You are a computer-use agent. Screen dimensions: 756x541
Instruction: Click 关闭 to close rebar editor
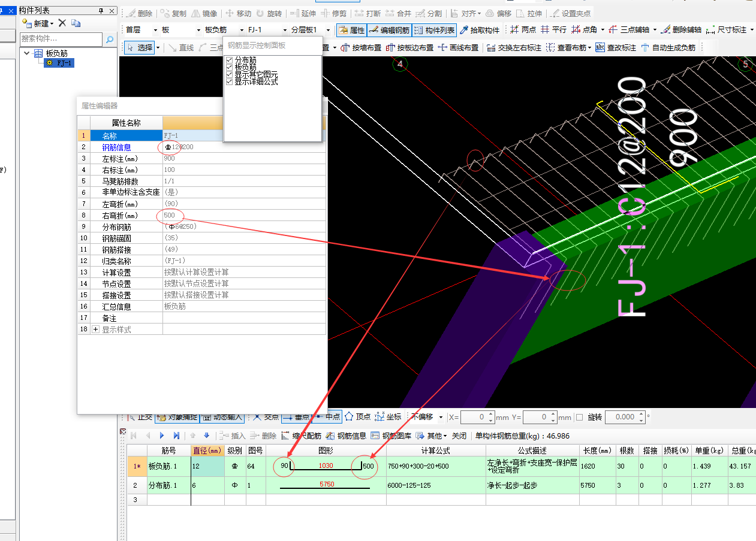459,436
